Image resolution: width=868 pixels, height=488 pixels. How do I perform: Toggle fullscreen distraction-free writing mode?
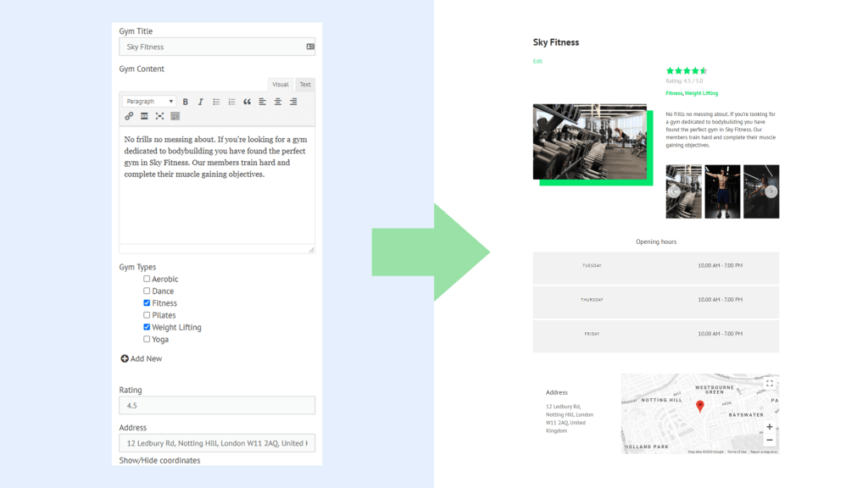[x=159, y=116]
